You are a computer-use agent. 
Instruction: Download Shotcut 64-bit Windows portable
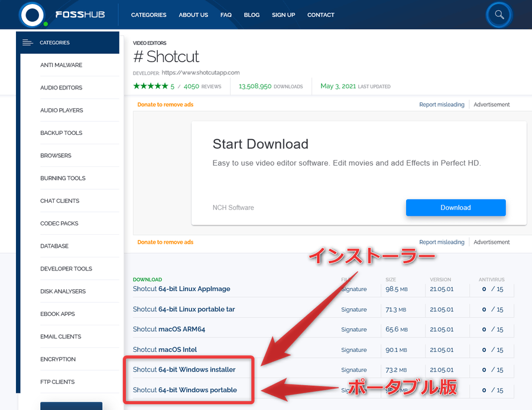tap(185, 390)
